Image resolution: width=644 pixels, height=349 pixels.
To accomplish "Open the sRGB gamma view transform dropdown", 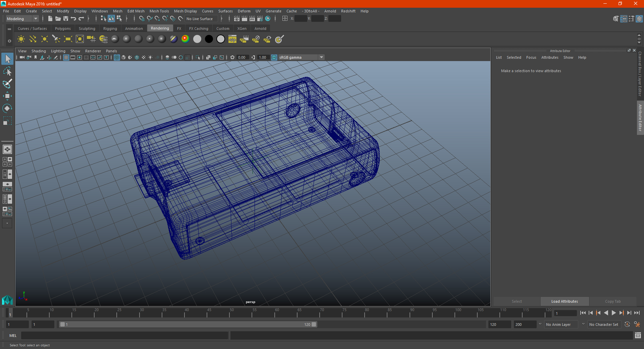I will [301, 58].
